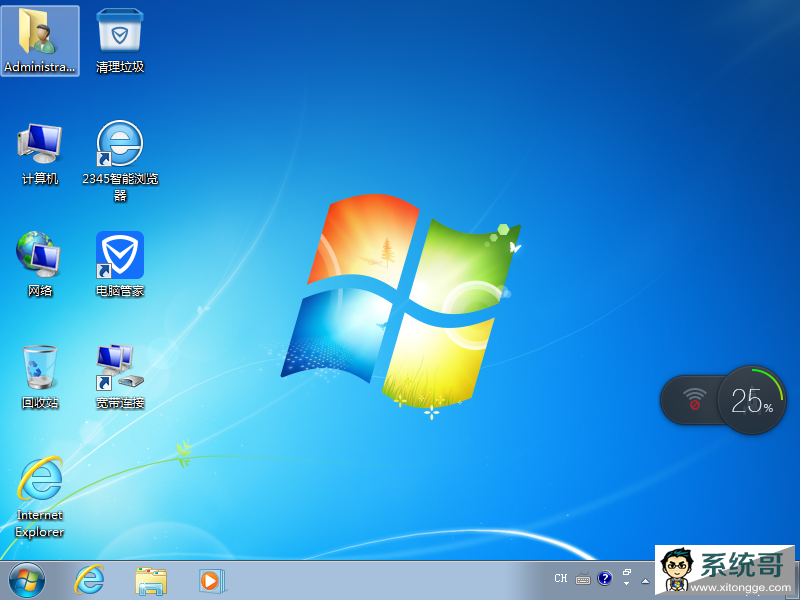Launch Internet Explorer from taskbar

coord(90,580)
